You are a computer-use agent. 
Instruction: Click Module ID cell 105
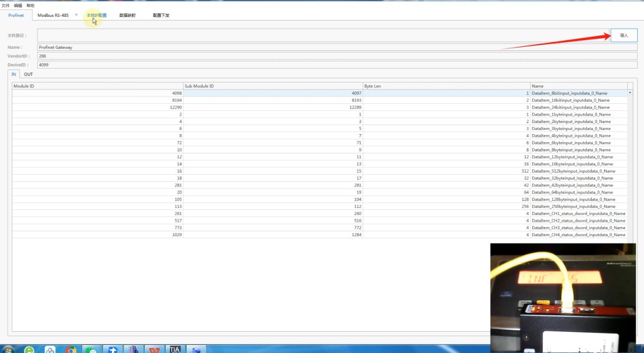click(98, 200)
